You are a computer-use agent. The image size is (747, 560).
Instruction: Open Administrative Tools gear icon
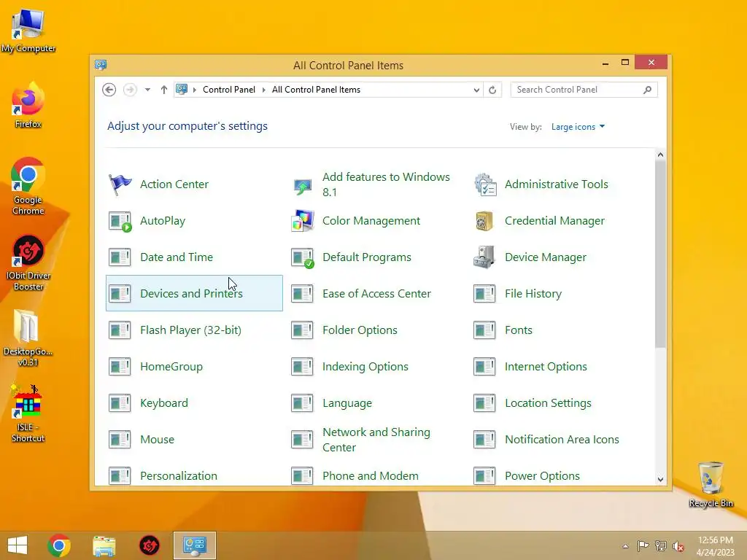485,184
